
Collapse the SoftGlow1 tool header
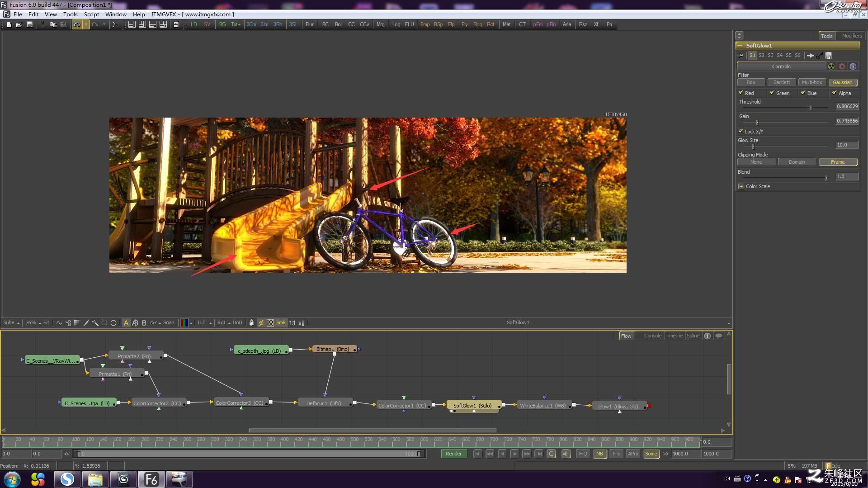740,46
